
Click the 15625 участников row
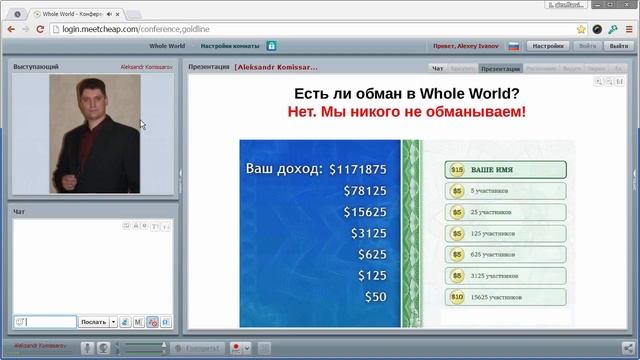(505, 297)
